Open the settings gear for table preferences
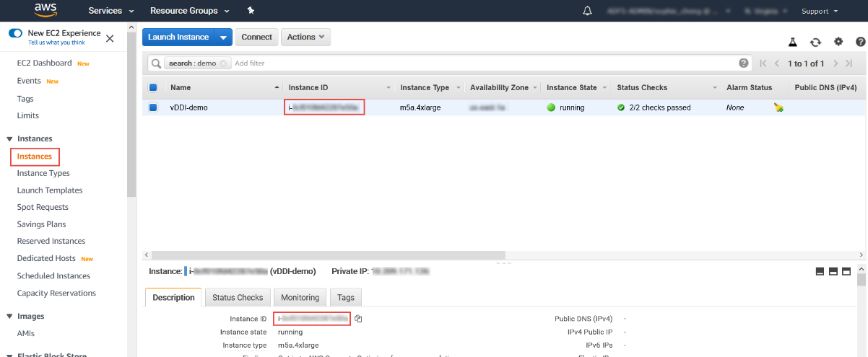Screen dimensions: 868x357 coord(838,43)
